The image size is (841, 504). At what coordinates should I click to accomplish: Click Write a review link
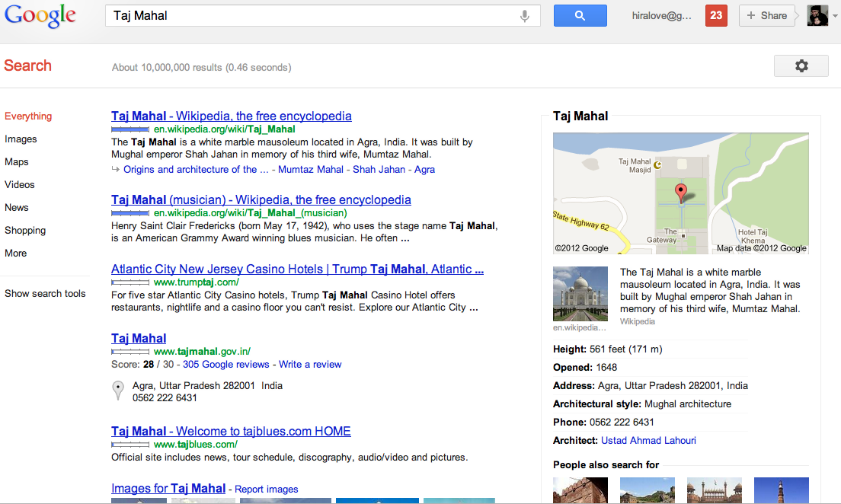coord(310,365)
